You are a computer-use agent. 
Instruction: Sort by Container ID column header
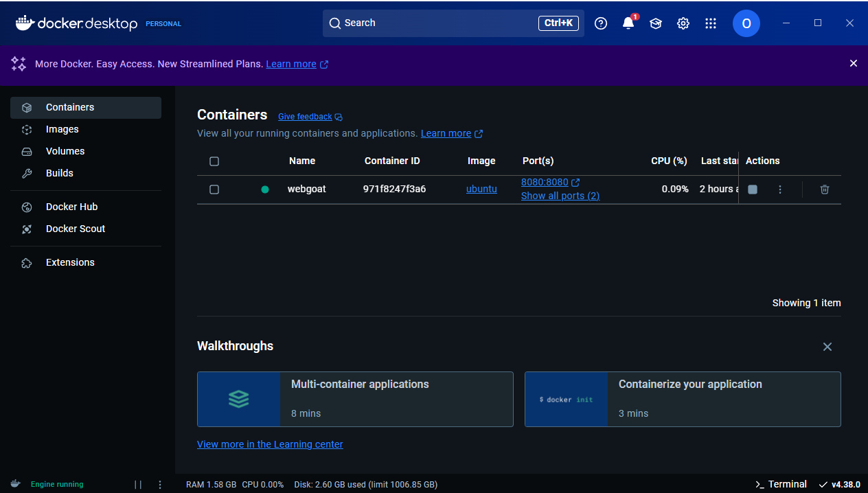tap(392, 161)
